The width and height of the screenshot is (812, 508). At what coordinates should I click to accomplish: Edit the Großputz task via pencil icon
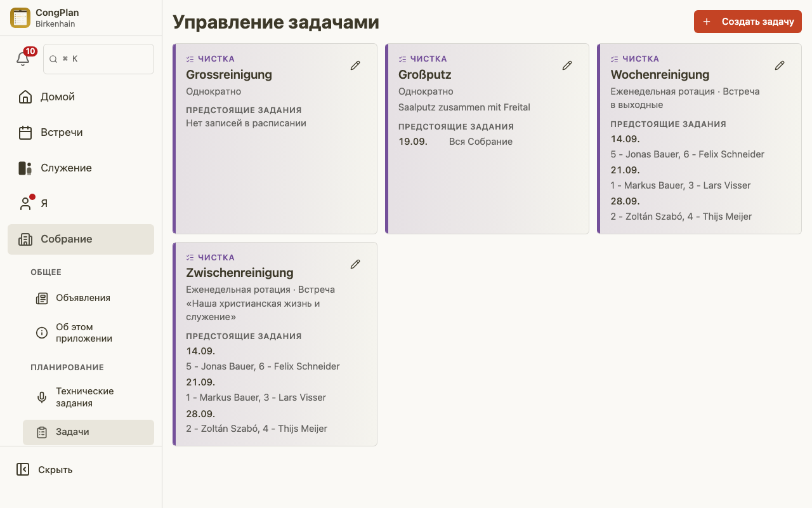pyautogui.click(x=567, y=65)
